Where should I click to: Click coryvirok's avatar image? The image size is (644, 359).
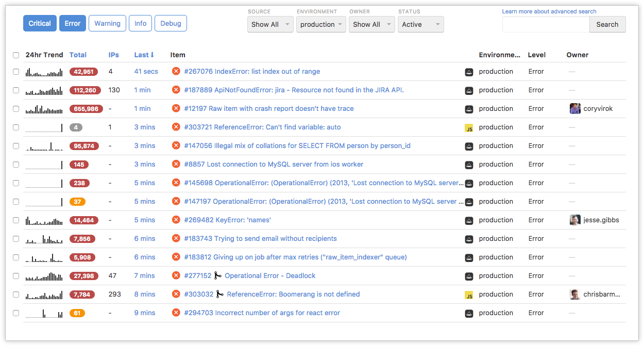coord(575,109)
